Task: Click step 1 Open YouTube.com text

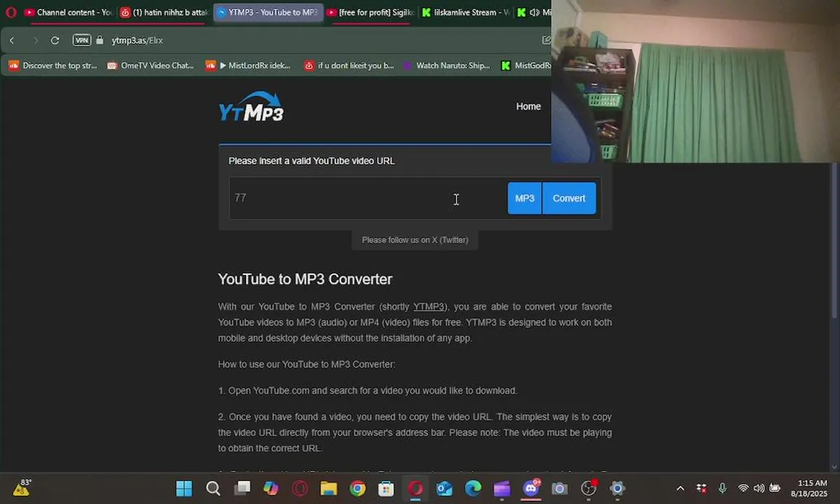Action: 367,391
